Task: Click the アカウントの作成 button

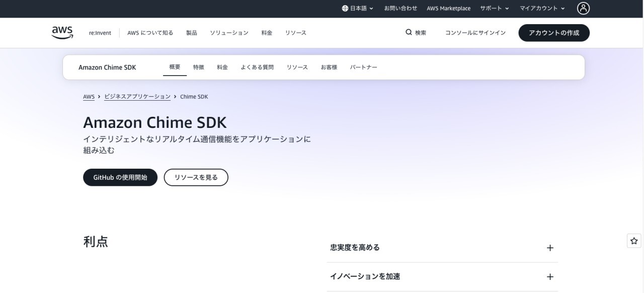Action: (x=554, y=33)
